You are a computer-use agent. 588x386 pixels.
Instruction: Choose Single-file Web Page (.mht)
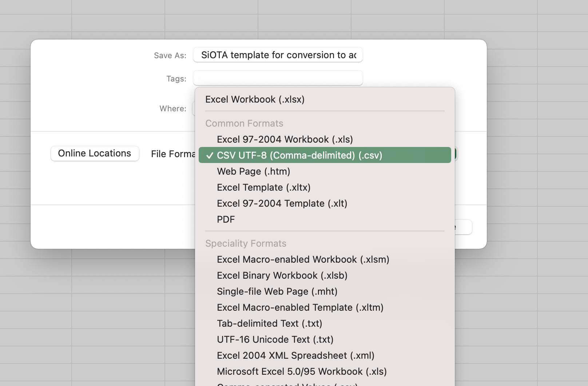pos(277,291)
